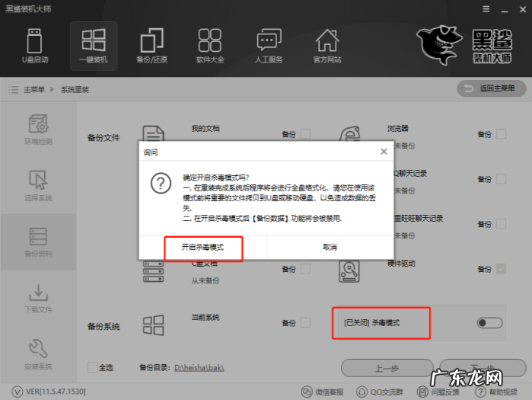Click the 硬件驱动 disk icon
This screenshot has height=400, width=532.
[x=349, y=271]
